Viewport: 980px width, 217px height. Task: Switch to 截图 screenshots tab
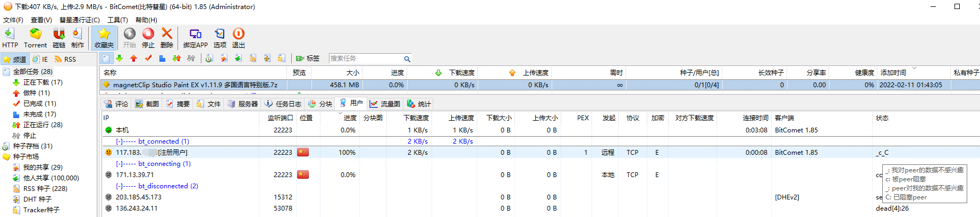pos(147,104)
